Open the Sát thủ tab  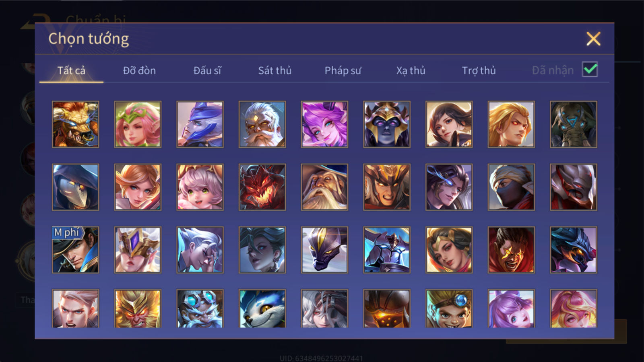(275, 70)
